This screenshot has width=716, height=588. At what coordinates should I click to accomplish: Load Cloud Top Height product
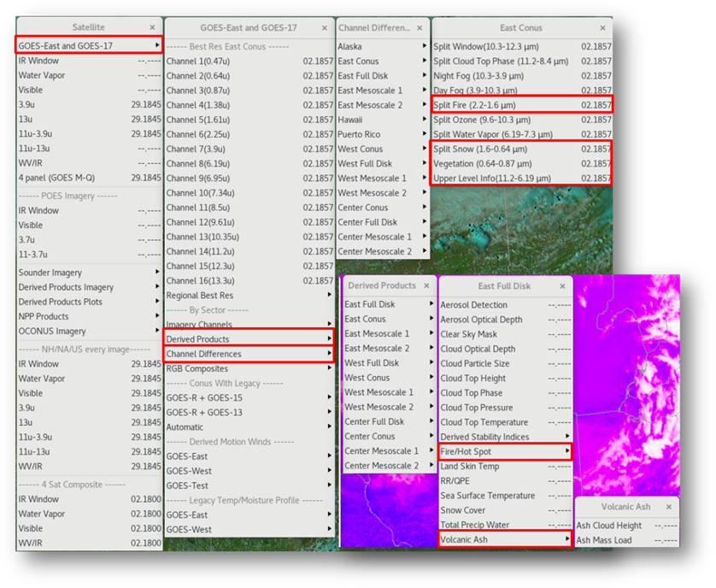point(505,378)
